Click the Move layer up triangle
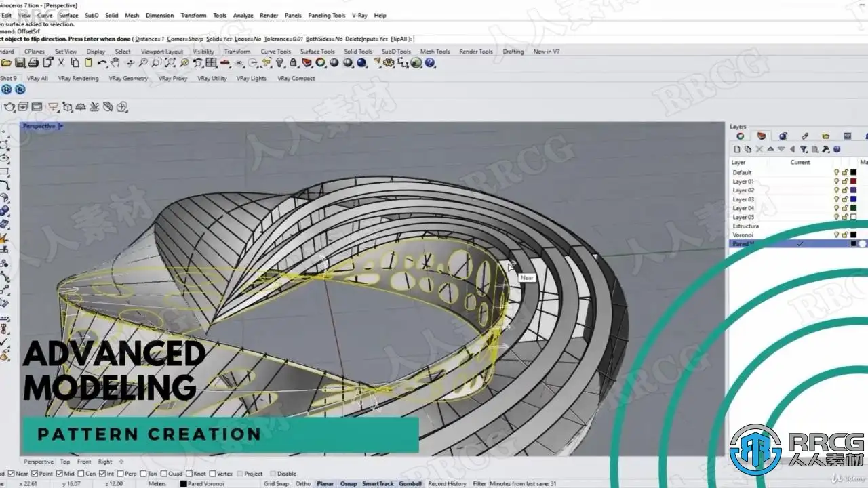 [x=770, y=149]
